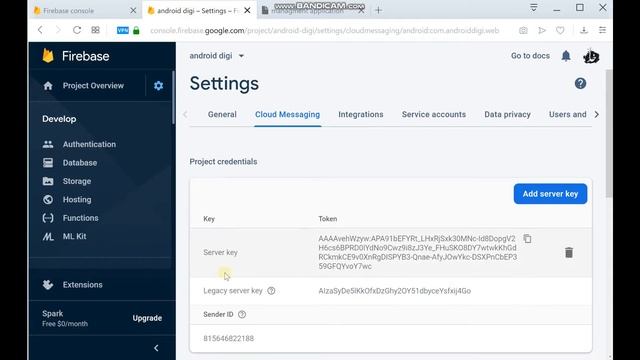Screen dimensions: 640x360
Task: Reload the browser page
Action: 77,30
